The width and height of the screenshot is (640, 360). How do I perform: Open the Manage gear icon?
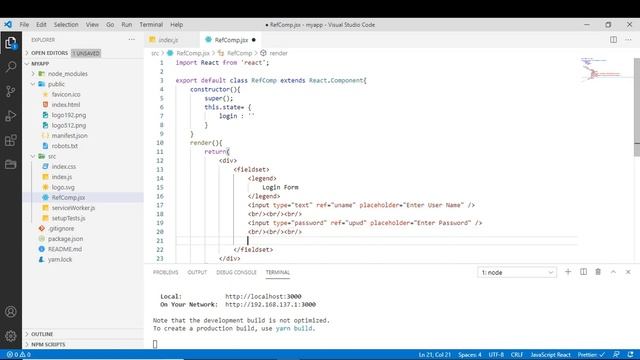click(11, 336)
